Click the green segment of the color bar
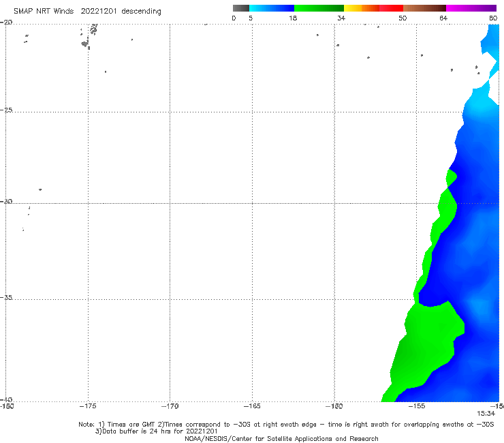 pyautogui.click(x=319, y=8)
